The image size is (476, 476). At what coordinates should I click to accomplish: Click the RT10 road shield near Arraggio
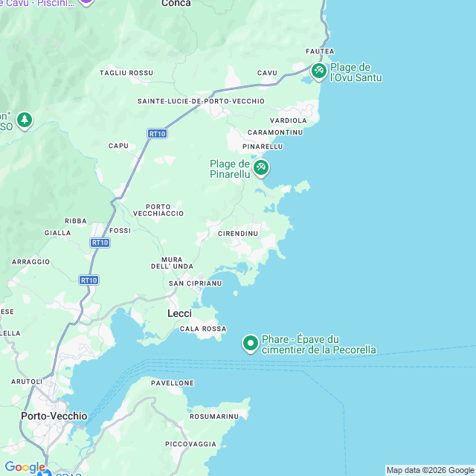[x=89, y=280]
